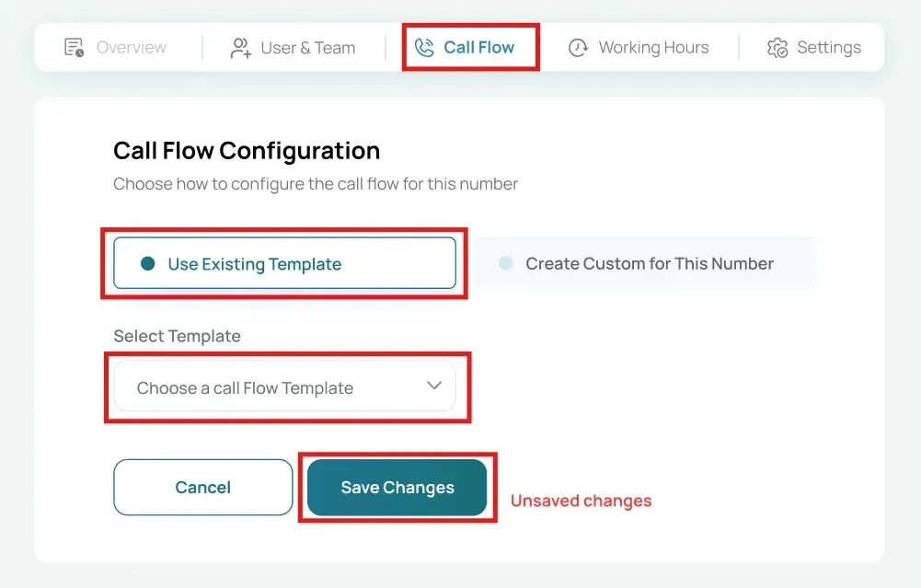Click Create Custom for This Number label

[x=649, y=263]
